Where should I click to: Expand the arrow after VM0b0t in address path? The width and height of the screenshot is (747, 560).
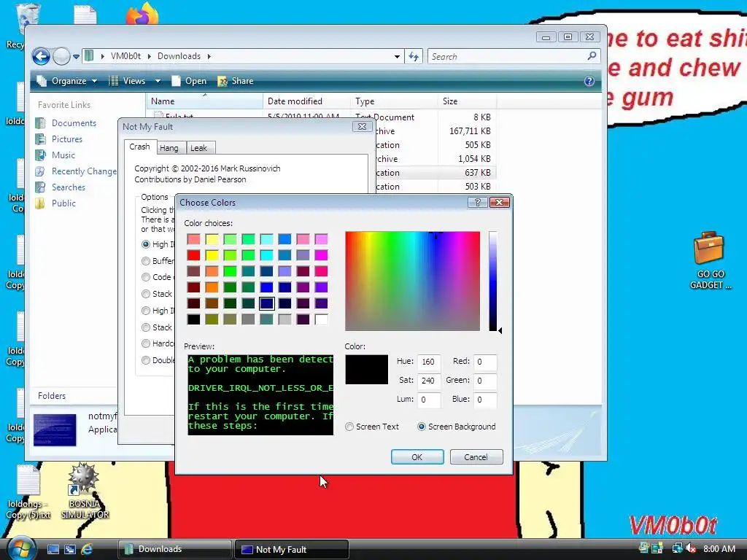149,56
